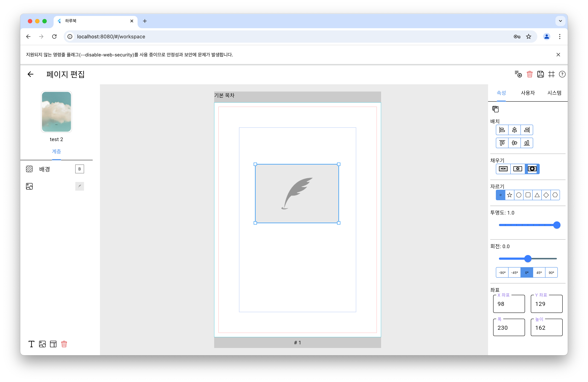Select the circle crop shape
Image resolution: width=588 pixels, height=382 pixels.
(519, 195)
